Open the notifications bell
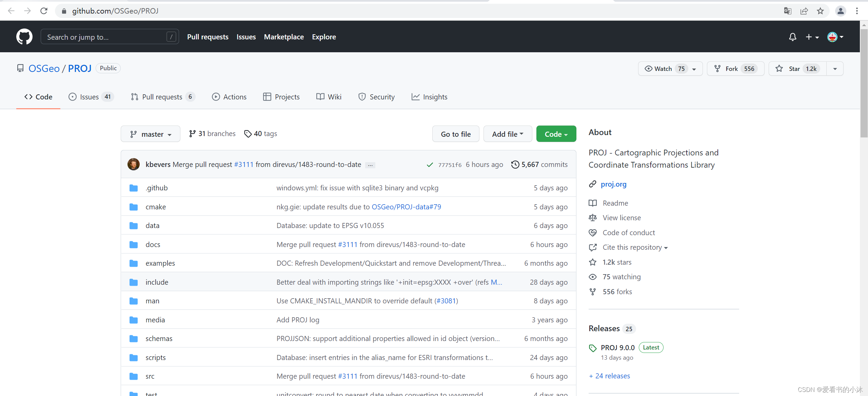Screen dimensions: 868x396 coord(792,37)
